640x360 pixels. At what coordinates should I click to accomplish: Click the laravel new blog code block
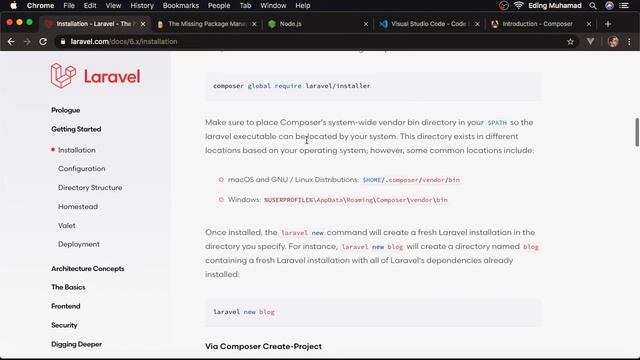[x=373, y=312]
